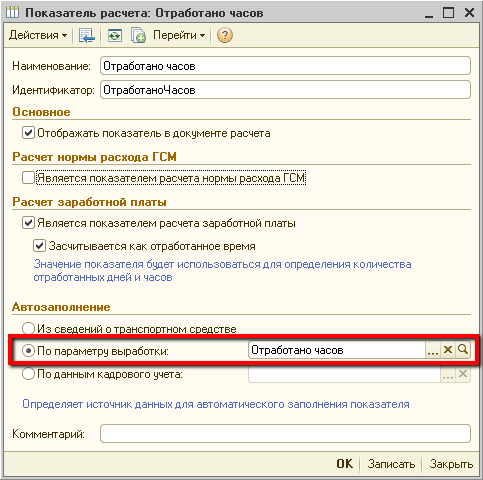Screen dimensions: 483x480
Task: Toggle Является показателем расчета заработной платы checkbox
Action: (x=28, y=223)
